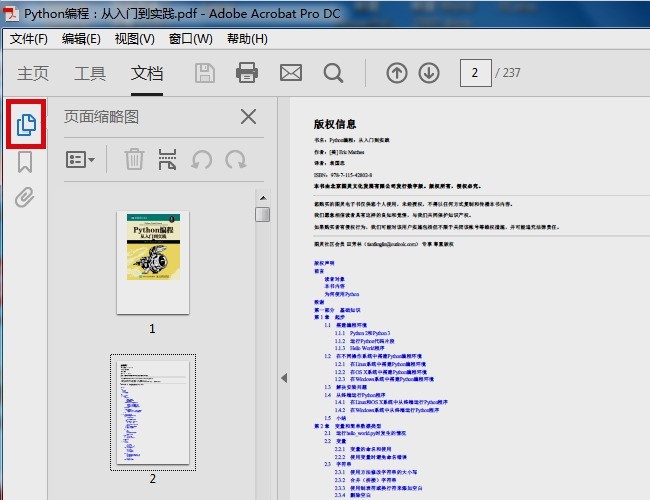Collapse the navigation pane with divider arrow
This screenshot has width=650, height=500.
(283, 377)
